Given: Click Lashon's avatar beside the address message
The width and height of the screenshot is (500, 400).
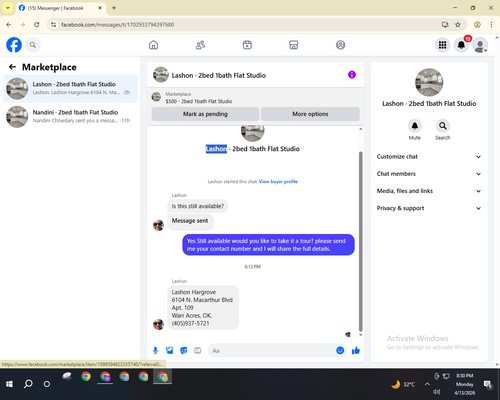Looking at the screenshot, I should (x=158, y=324).
